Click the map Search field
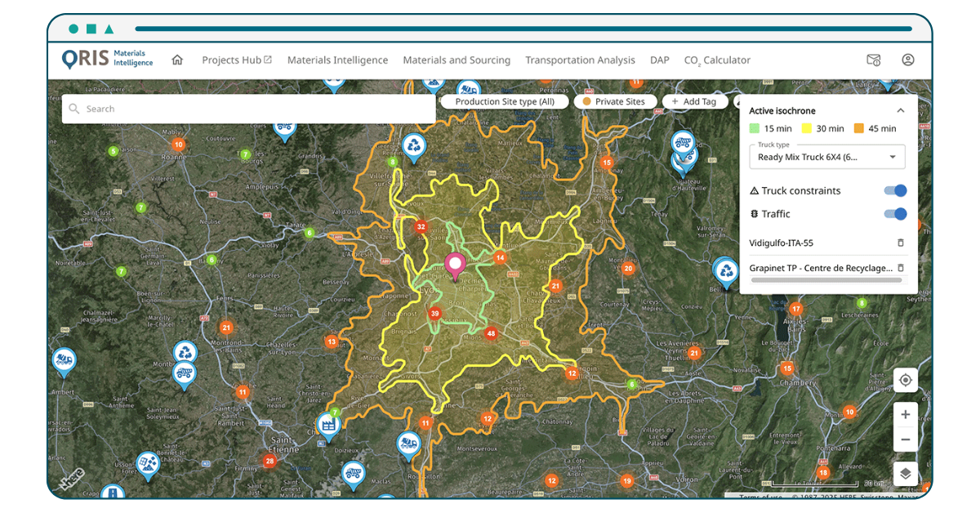This screenshot has width=980, height=513. point(248,109)
